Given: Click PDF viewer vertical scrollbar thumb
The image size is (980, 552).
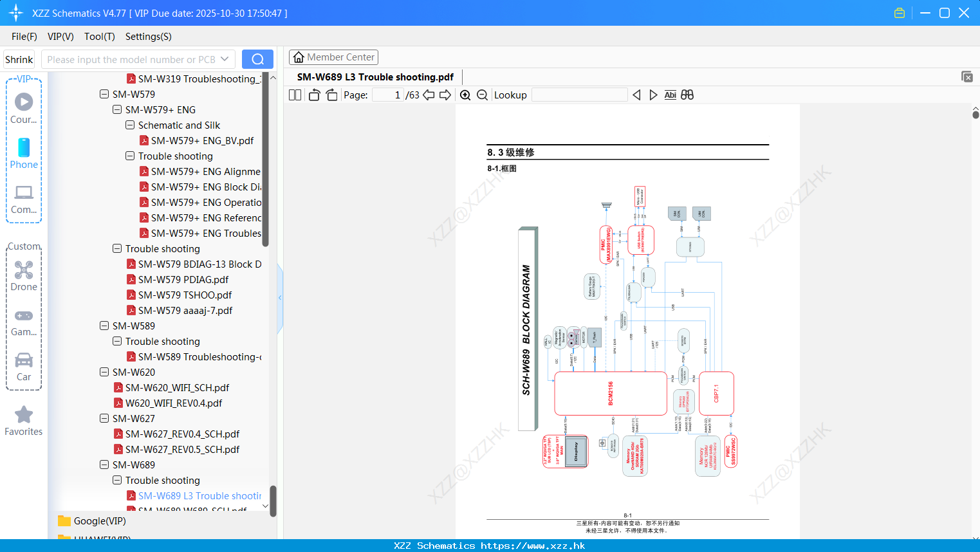Looking at the screenshot, I should click(975, 115).
